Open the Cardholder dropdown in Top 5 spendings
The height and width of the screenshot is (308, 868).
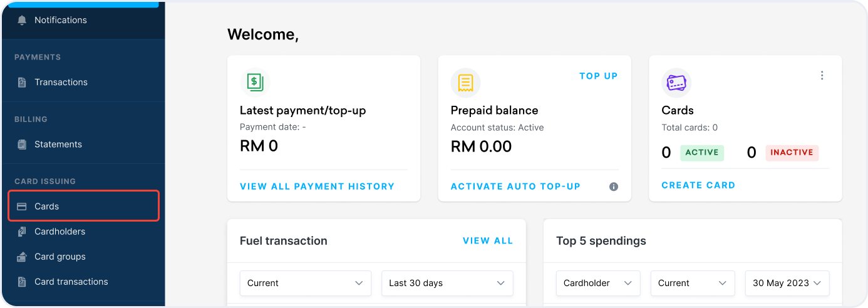597,283
